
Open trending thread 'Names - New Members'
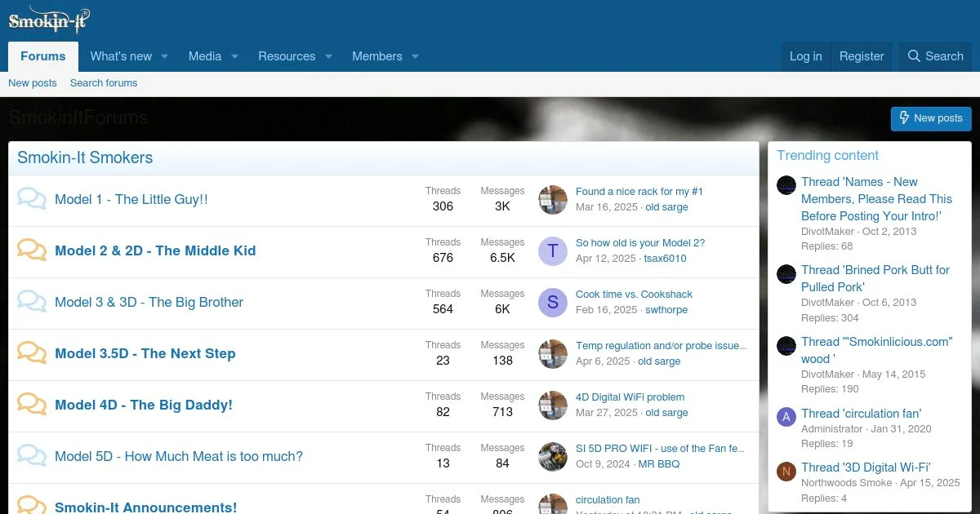(x=877, y=199)
